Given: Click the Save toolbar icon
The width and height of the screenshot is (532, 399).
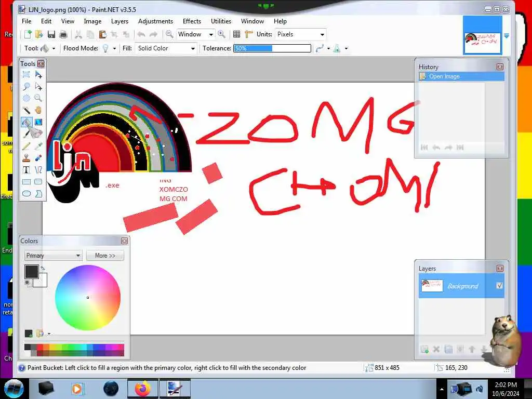Looking at the screenshot, I should 51,34.
